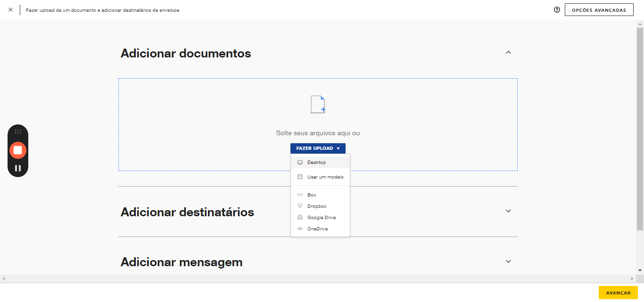Choose Desktop from the upload menu

(321, 163)
